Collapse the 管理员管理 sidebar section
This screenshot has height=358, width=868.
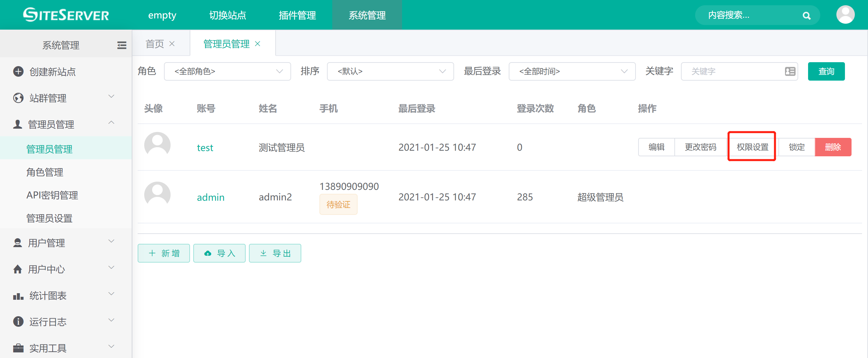111,123
